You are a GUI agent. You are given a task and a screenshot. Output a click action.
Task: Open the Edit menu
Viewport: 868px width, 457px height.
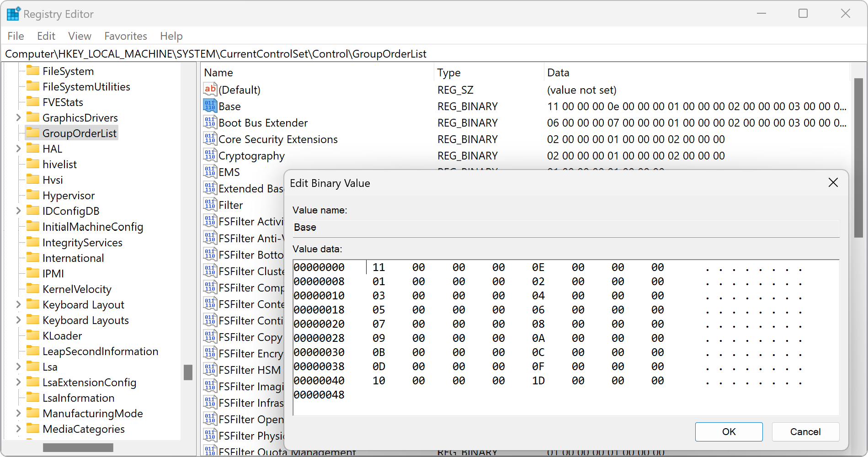click(46, 36)
